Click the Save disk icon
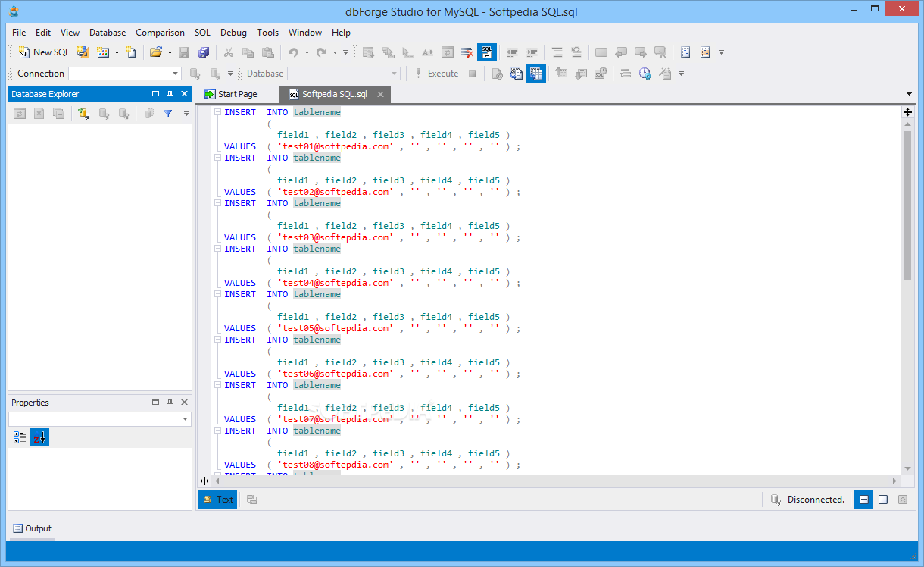 184,52
